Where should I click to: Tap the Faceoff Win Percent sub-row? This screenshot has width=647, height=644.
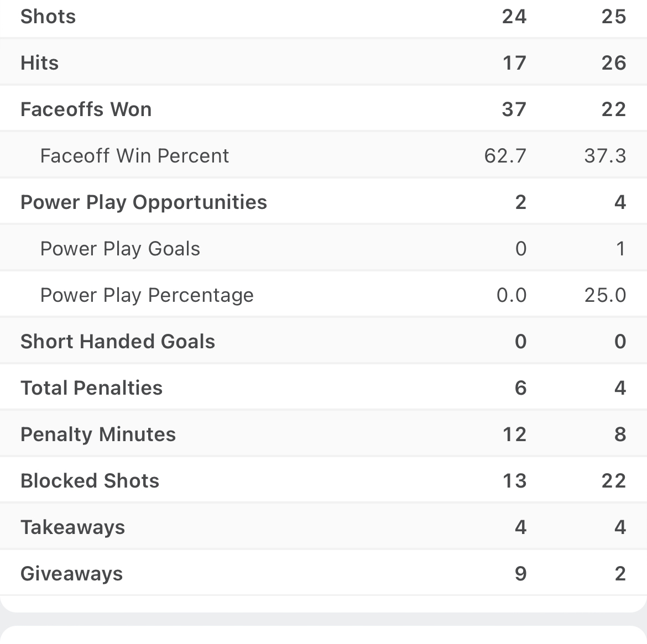click(323, 155)
